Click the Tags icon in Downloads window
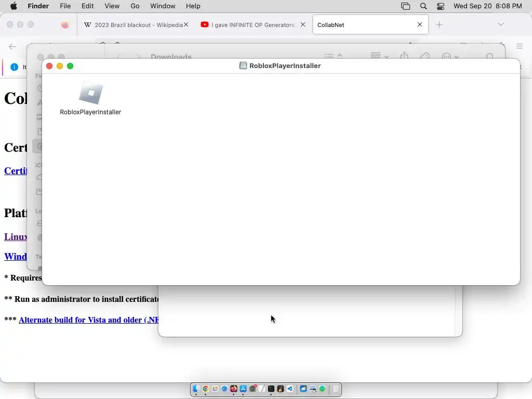The image size is (532, 399). (425, 56)
